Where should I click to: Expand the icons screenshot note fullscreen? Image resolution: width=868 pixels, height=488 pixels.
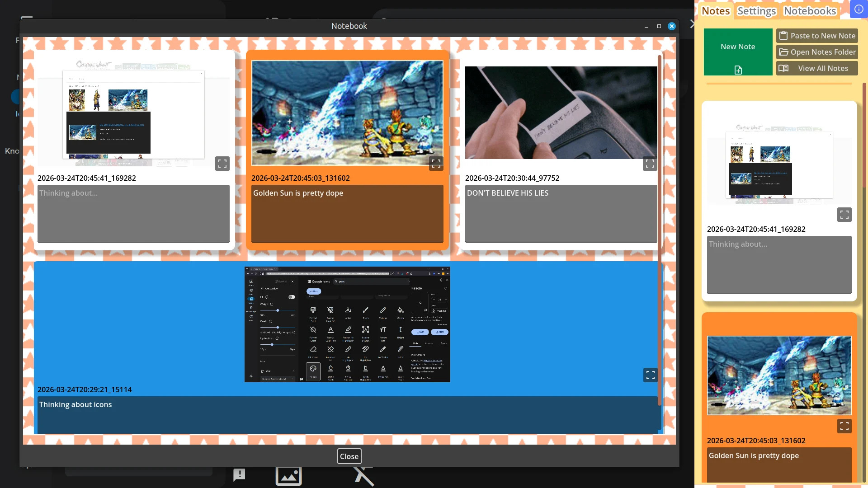pyautogui.click(x=650, y=375)
